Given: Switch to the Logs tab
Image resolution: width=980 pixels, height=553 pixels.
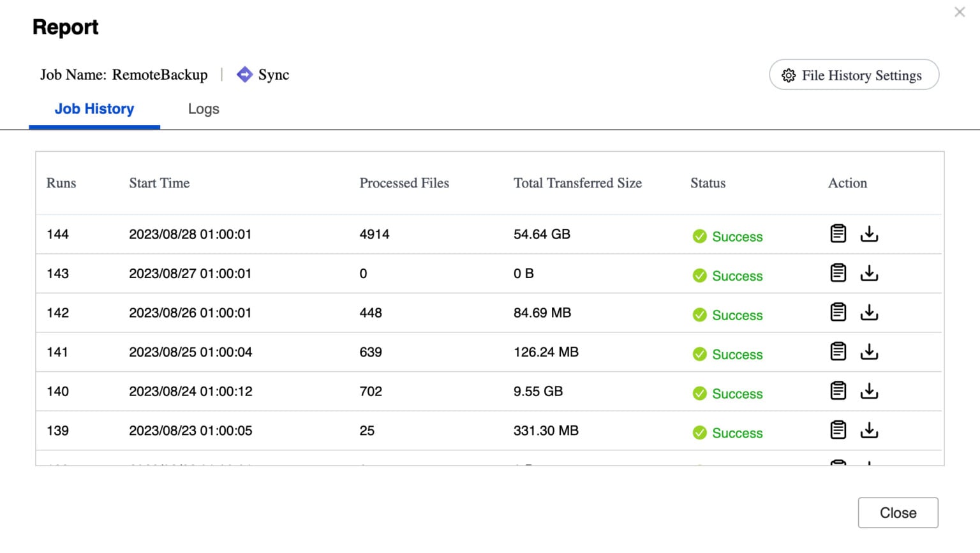Looking at the screenshot, I should click(204, 109).
